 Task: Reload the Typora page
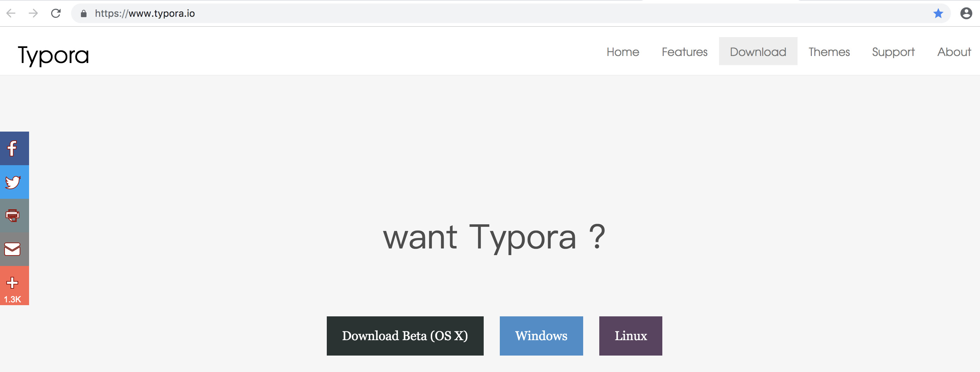56,13
